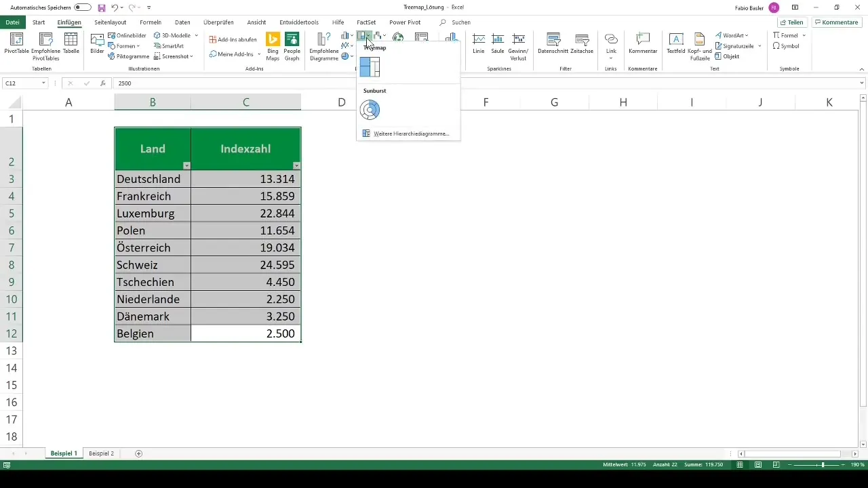The width and height of the screenshot is (868, 488).
Task: Open Kopf- und Fußzeile
Action: click(699, 46)
